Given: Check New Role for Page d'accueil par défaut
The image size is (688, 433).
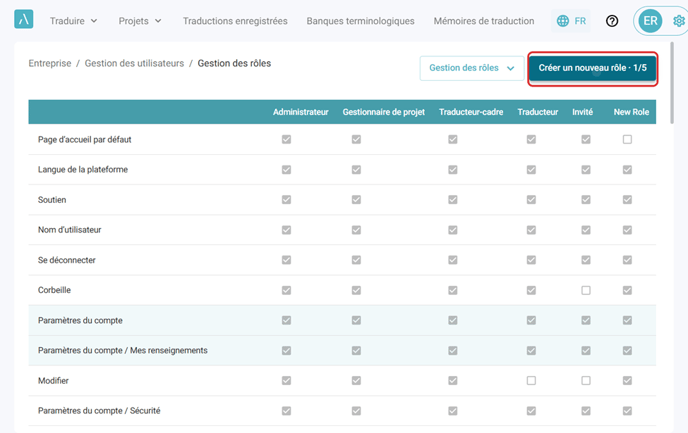Looking at the screenshot, I should pyautogui.click(x=627, y=140).
